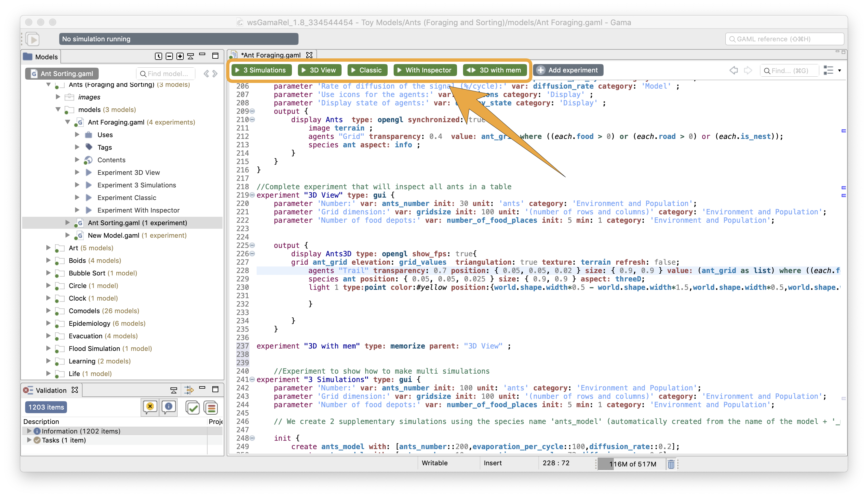Run the 3D View experiment
The height and width of the screenshot is (497, 868).
[x=319, y=70]
